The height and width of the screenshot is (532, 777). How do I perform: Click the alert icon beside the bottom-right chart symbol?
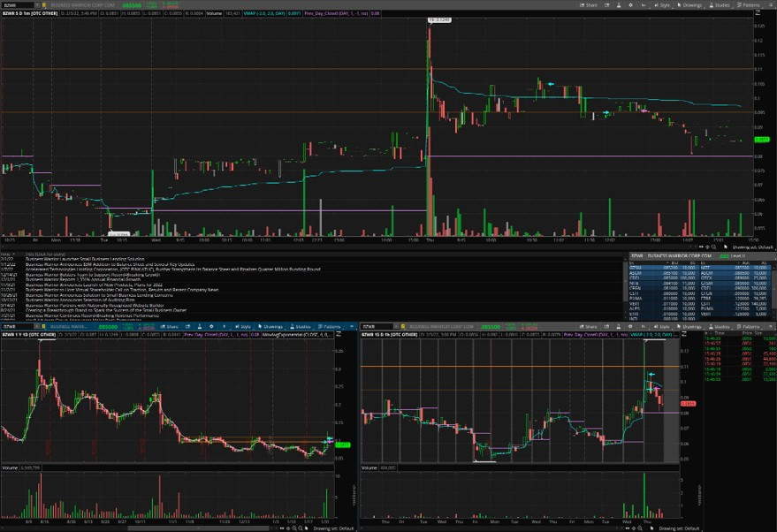pyautogui.click(x=403, y=327)
